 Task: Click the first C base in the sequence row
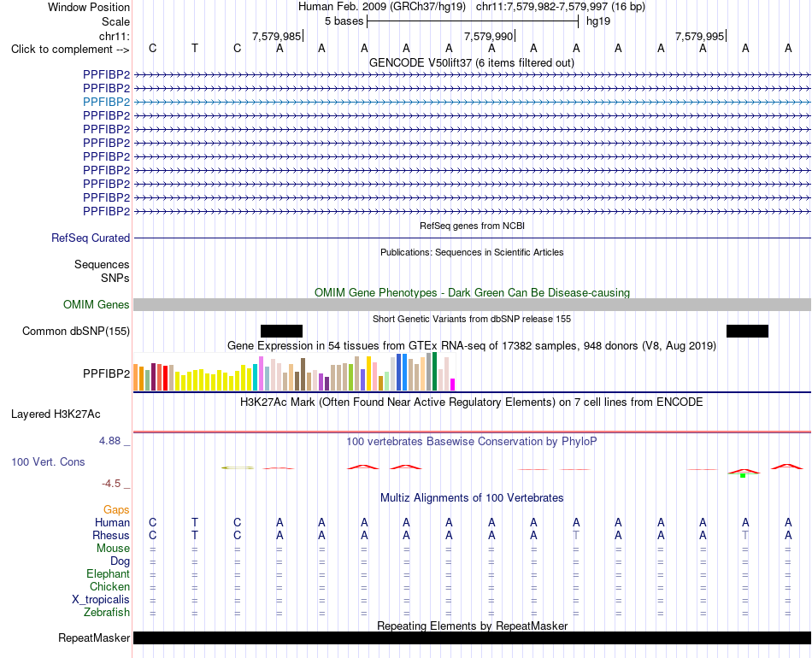pos(152,48)
